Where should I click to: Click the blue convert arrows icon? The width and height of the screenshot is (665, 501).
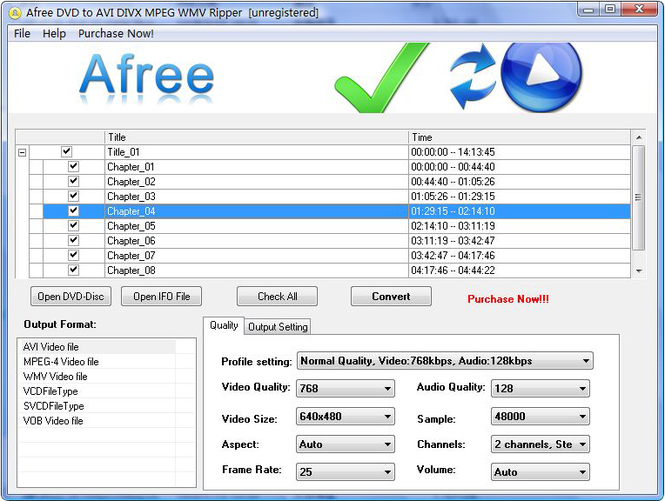pos(473,76)
